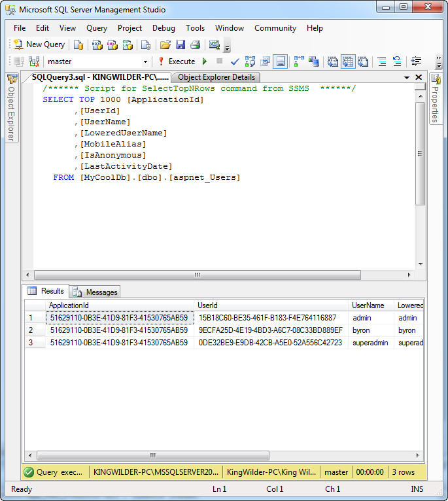Viewport: 448px width, 501px height.
Task: Select Results to Text icon
Action: [333, 61]
